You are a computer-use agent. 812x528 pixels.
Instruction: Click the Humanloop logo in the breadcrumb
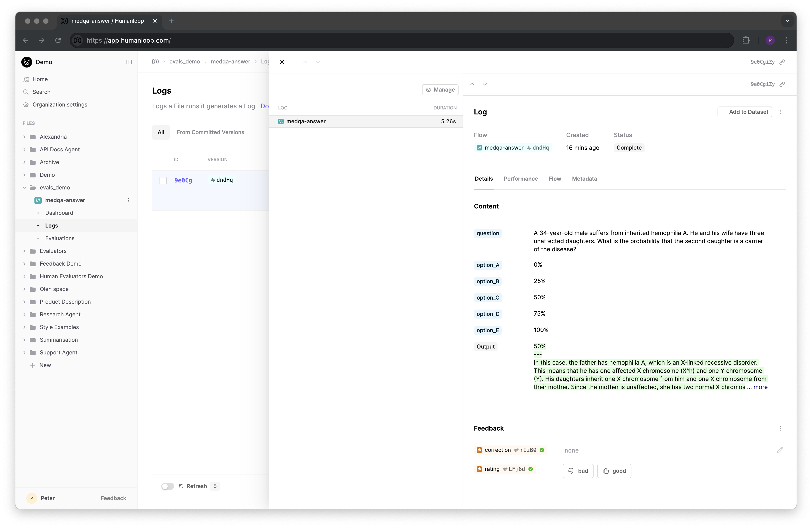point(156,62)
